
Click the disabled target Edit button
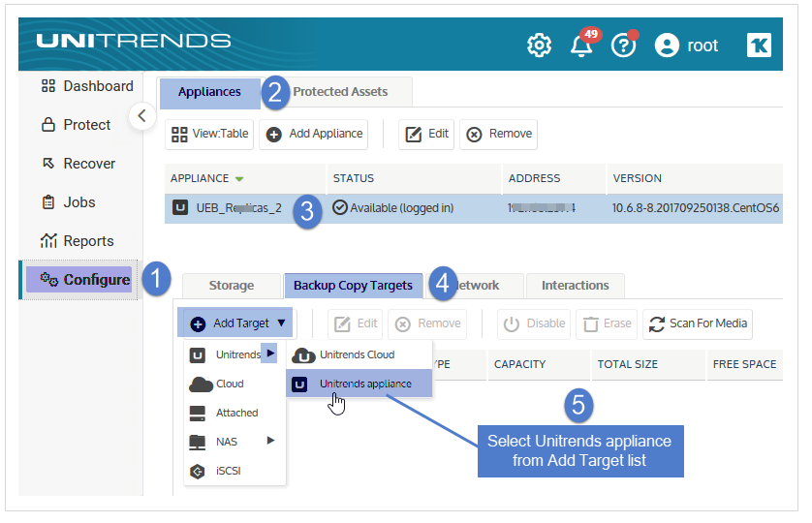coord(356,324)
